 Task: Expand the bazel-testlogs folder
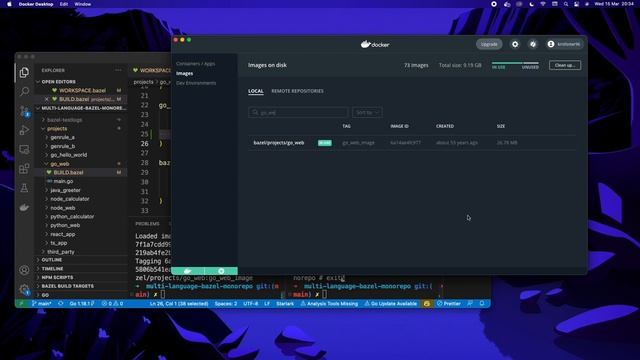[64, 120]
